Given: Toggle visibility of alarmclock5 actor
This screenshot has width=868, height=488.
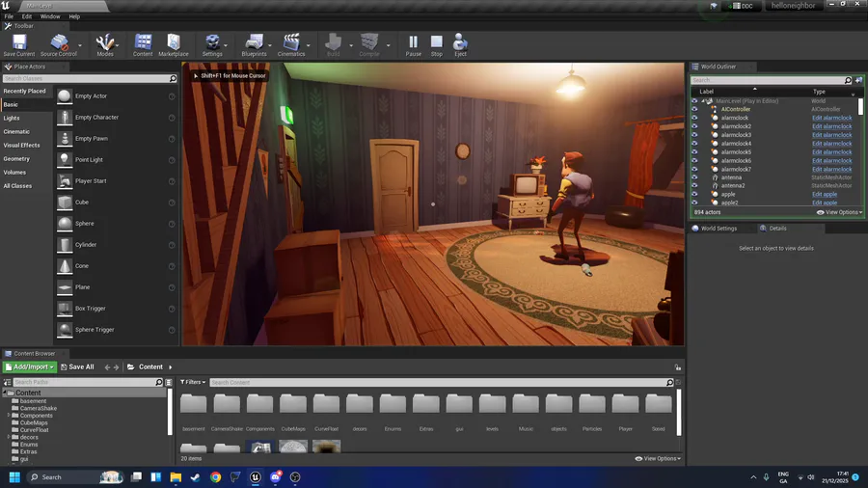Looking at the screenshot, I should click(694, 152).
